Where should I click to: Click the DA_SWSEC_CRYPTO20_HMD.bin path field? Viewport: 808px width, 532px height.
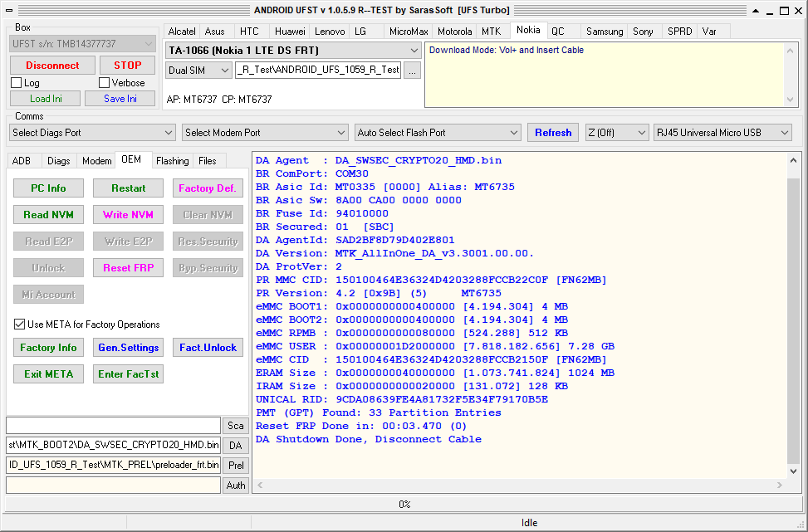(114, 445)
